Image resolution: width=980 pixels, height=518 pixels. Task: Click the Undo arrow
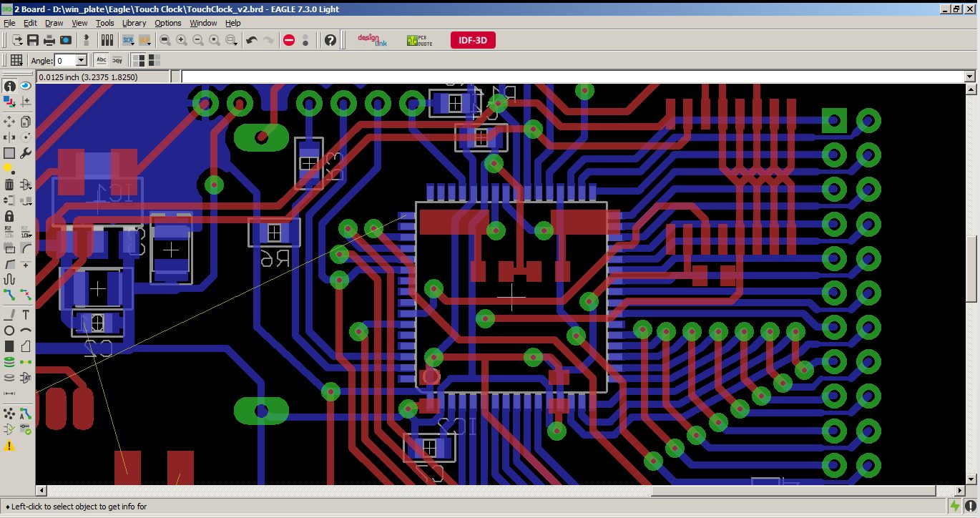click(x=251, y=40)
